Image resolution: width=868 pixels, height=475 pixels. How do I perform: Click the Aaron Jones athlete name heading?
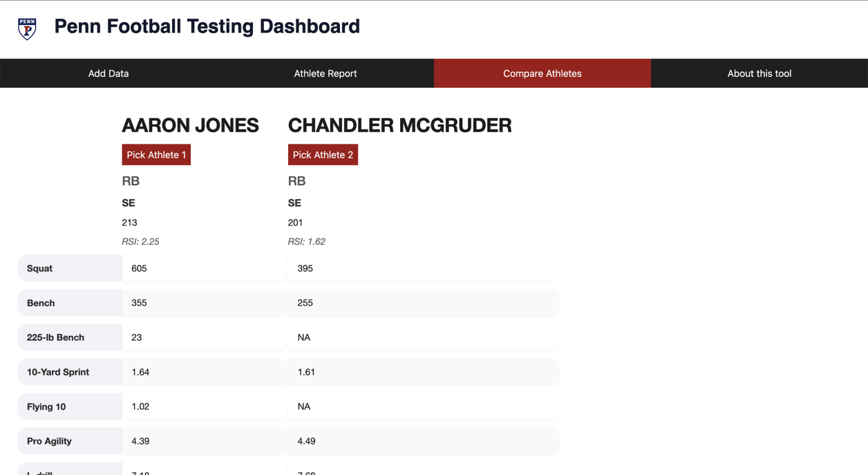click(191, 125)
